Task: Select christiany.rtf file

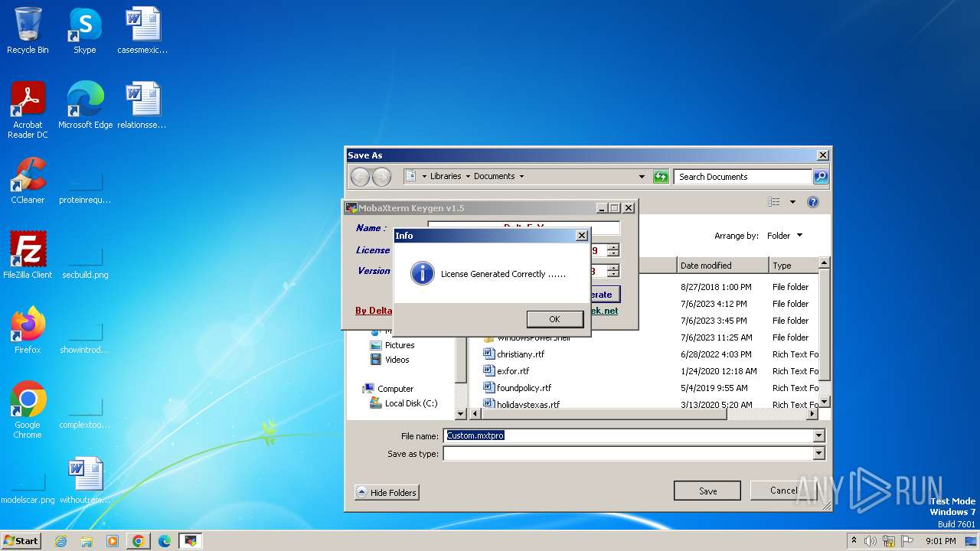Action: point(514,354)
